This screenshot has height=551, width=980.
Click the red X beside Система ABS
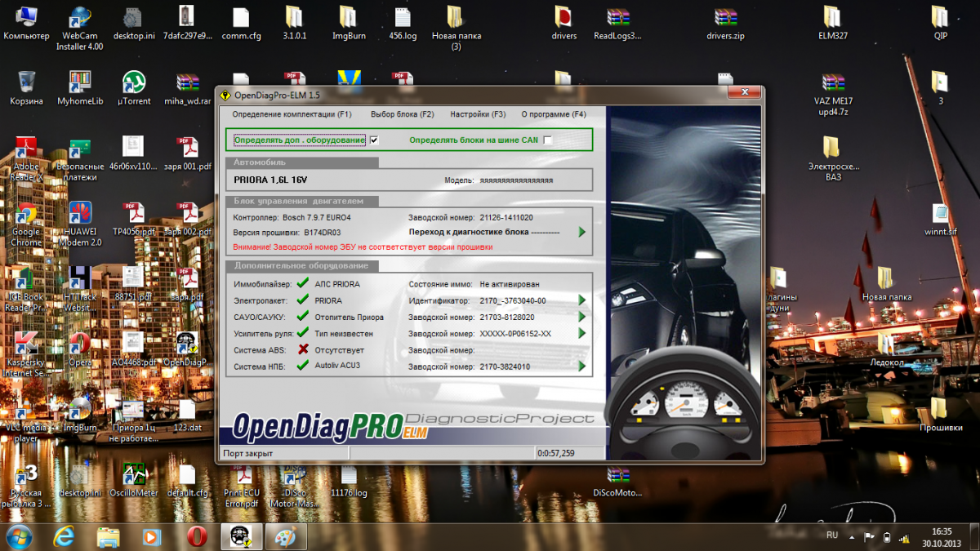(303, 350)
